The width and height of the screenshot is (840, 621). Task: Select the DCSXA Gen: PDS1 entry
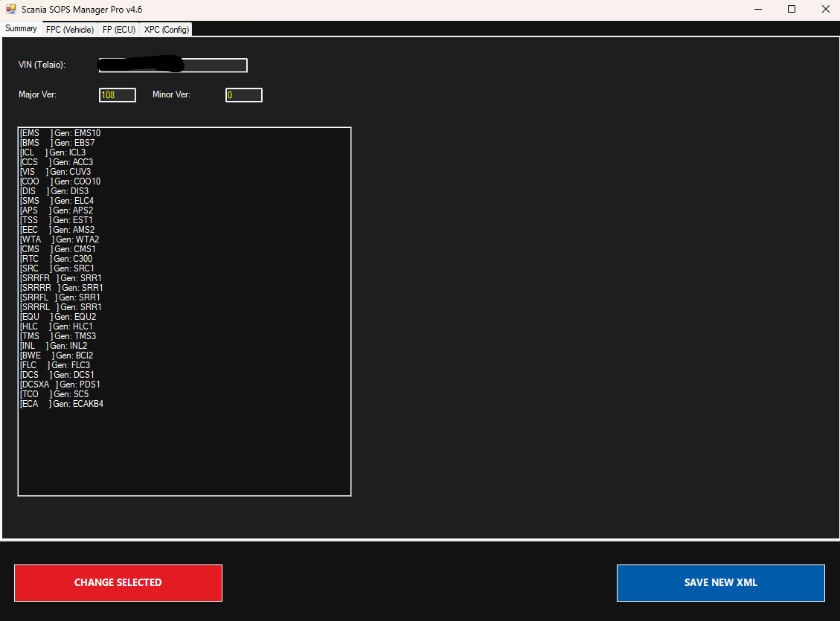60,384
